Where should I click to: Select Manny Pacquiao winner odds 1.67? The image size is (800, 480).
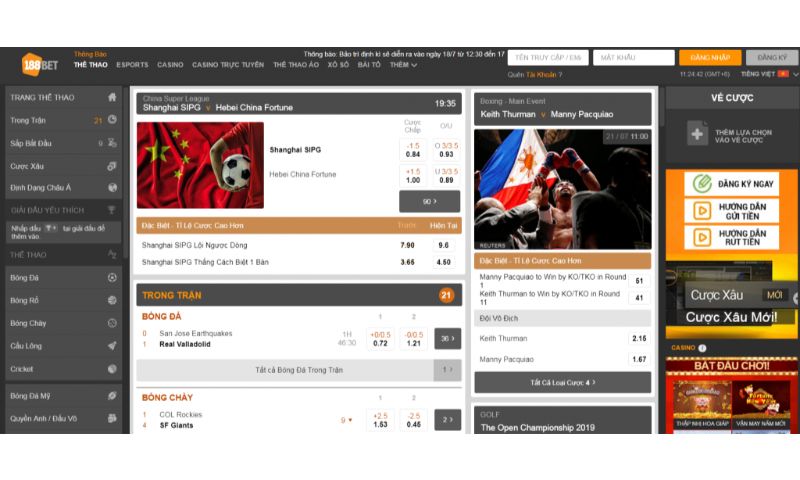tap(639, 359)
